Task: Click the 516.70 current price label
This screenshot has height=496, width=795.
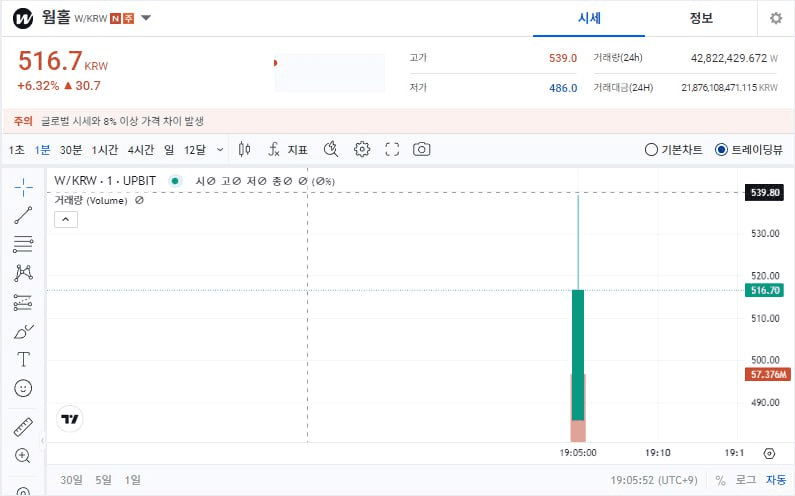Action: (765, 290)
